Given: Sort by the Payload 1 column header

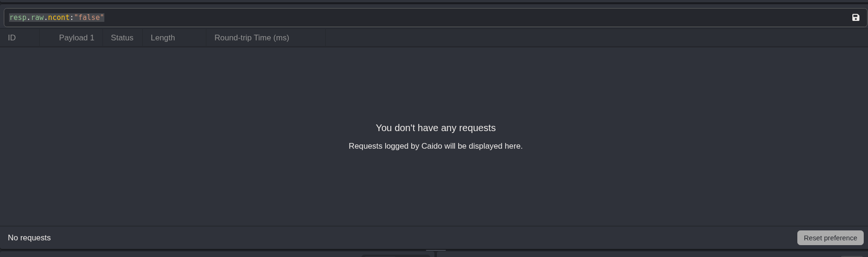Looking at the screenshot, I should [x=76, y=38].
